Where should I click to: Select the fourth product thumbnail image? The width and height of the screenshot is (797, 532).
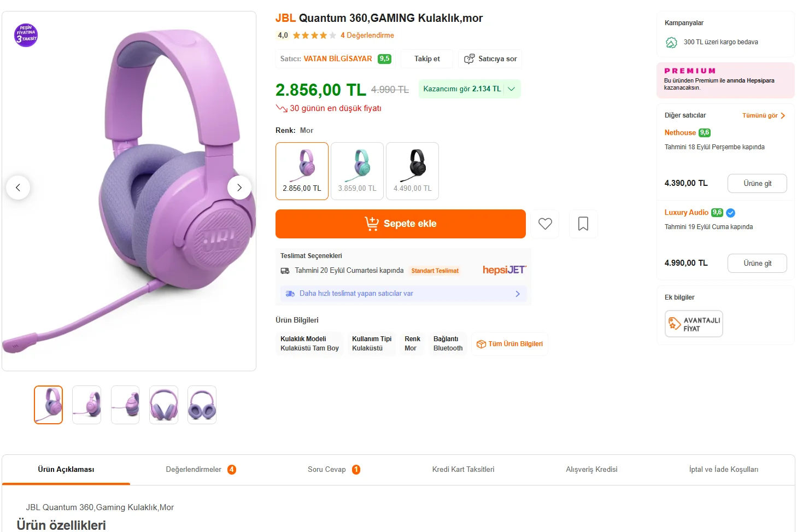coord(163,405)
